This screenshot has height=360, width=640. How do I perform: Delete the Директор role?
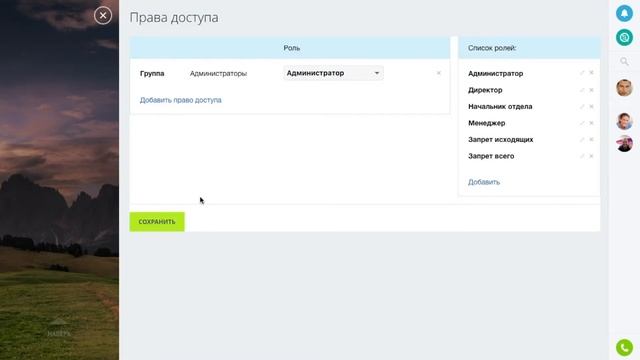click(591, 90)
